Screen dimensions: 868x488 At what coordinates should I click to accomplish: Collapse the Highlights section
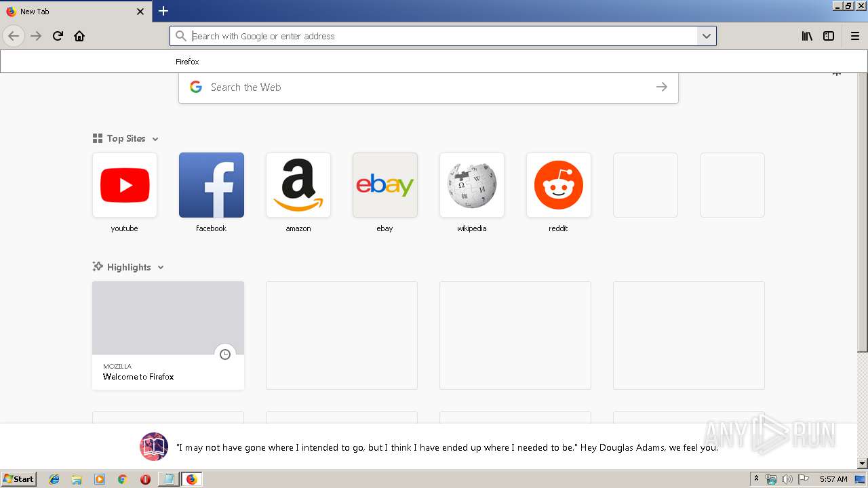(161, 268)
